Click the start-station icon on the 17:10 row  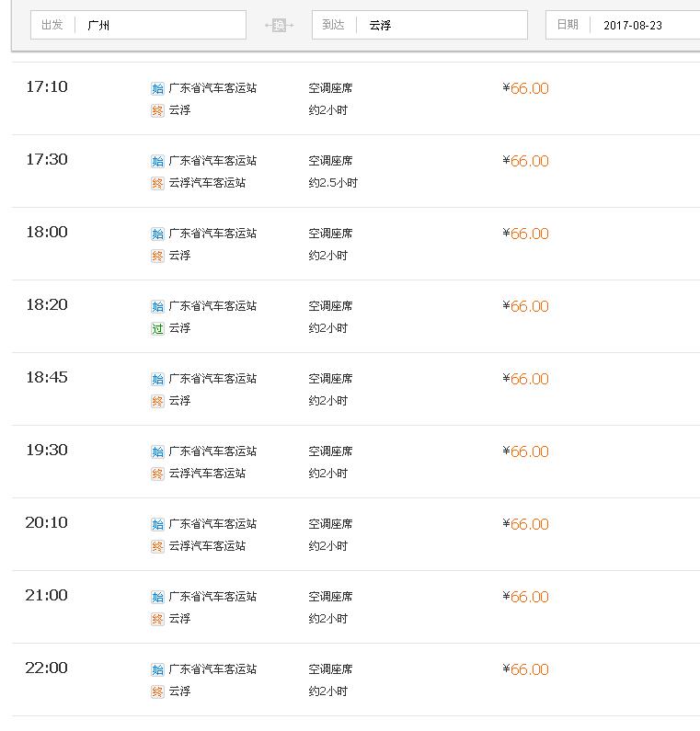tap(157, 88)
